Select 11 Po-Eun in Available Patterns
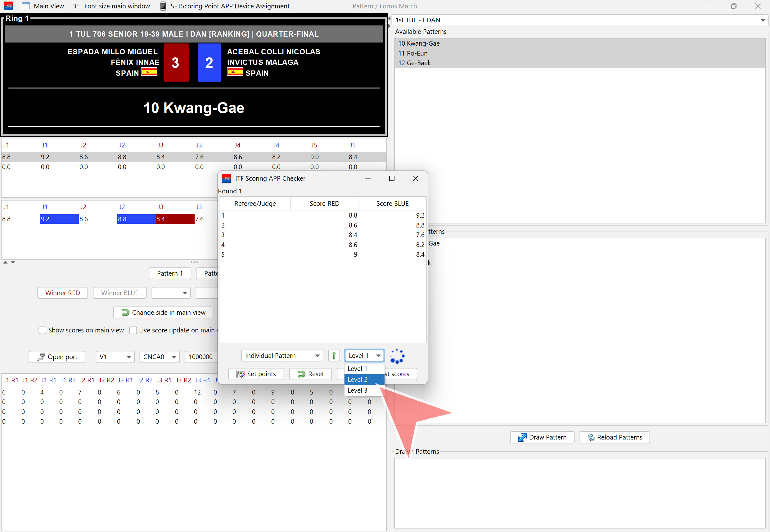770x532 pixels. [413, 53]
